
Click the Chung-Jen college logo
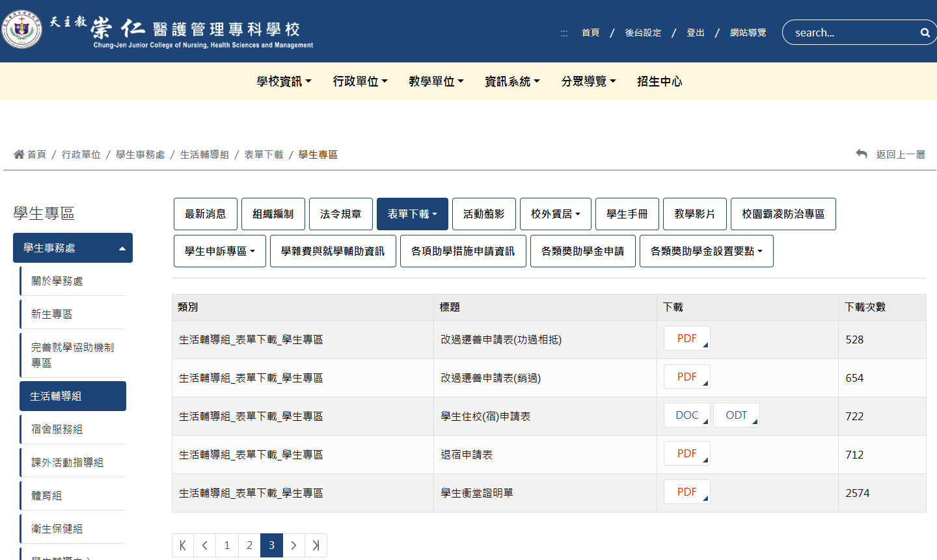tap(23, 29)
